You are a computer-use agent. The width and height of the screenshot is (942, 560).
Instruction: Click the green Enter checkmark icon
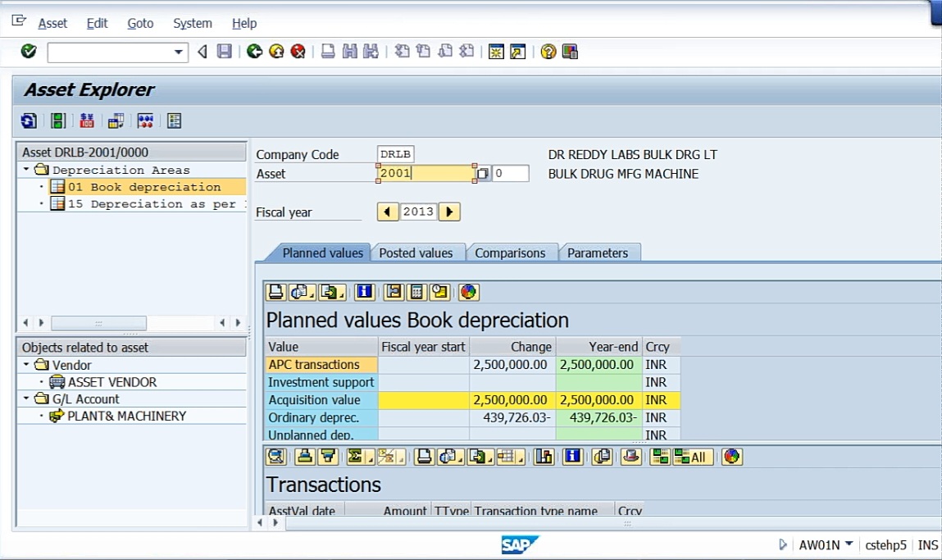tap(28, 52)
